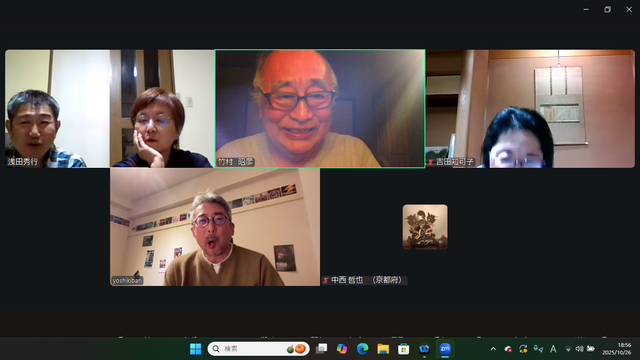
Task: Open the sync update tray icon
Action: (523, 349)
